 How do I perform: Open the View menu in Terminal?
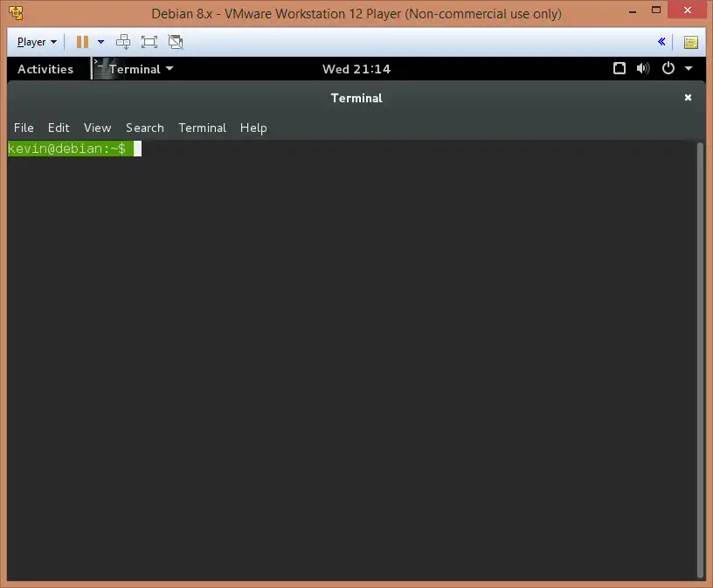pos(97,128)
